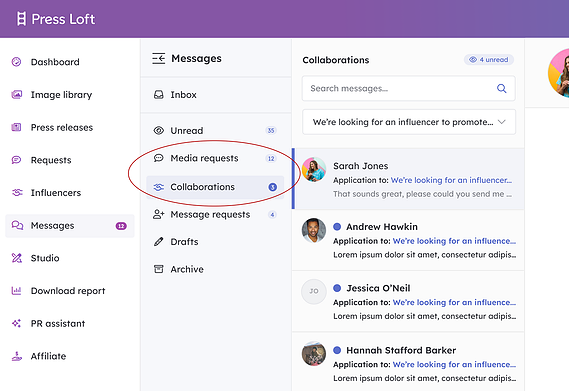Click Jessica O'Neil's unread blue dot
Image resolution: width=569 pixels, height=391 pixels.
[337, 288]
